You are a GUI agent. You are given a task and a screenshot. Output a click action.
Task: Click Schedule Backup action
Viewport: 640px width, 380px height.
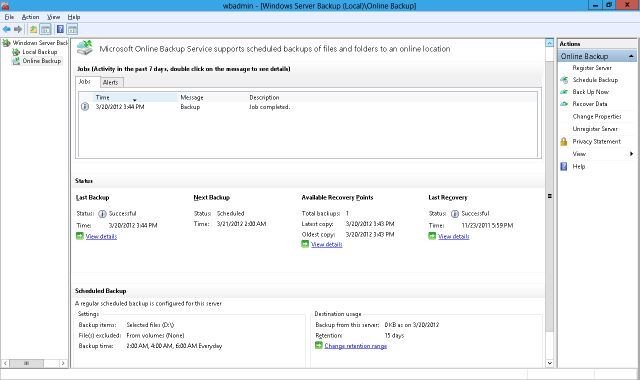pyautogui.click(x=595, y=80)
